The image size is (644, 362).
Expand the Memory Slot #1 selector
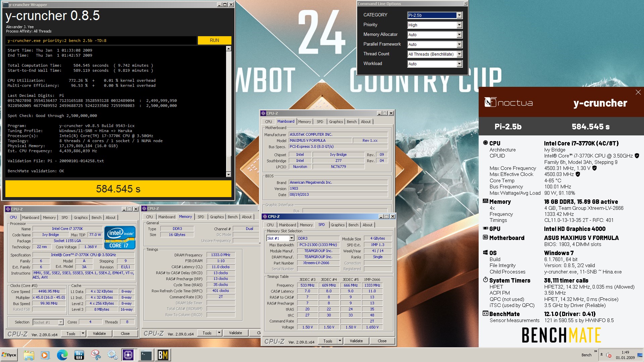tap(291, 238)
